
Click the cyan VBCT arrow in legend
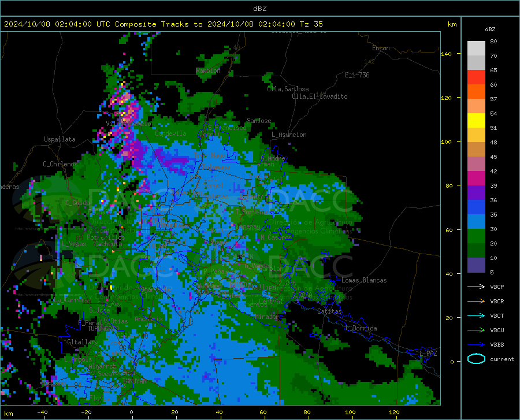[476, 315]
